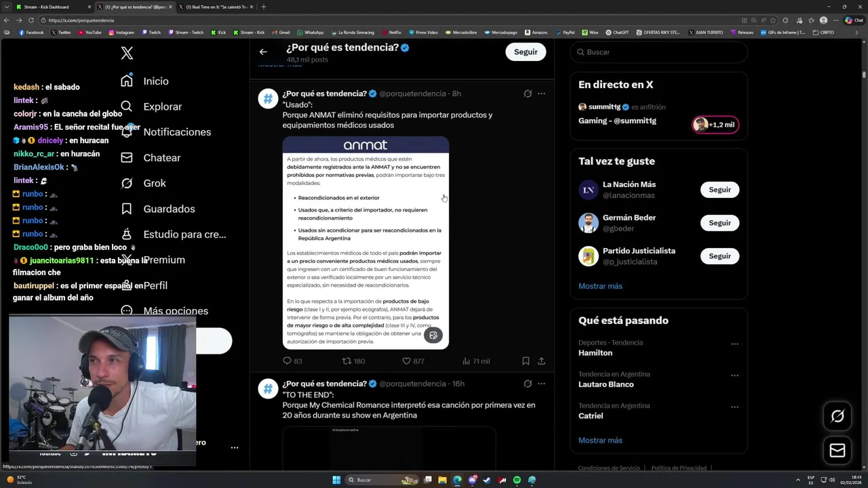Open three-dot menu on TO THE END post
This screenshot has height=488, width=868.
click(x=541, y=384)
